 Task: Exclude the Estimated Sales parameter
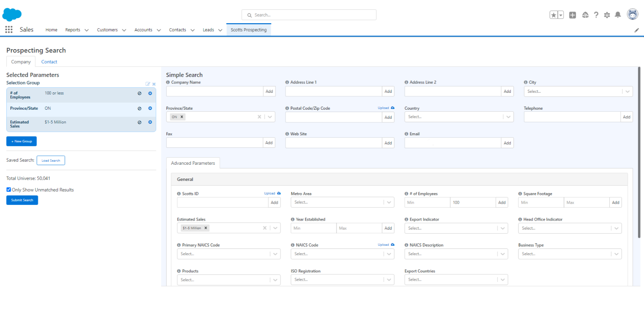click(139, 122)
